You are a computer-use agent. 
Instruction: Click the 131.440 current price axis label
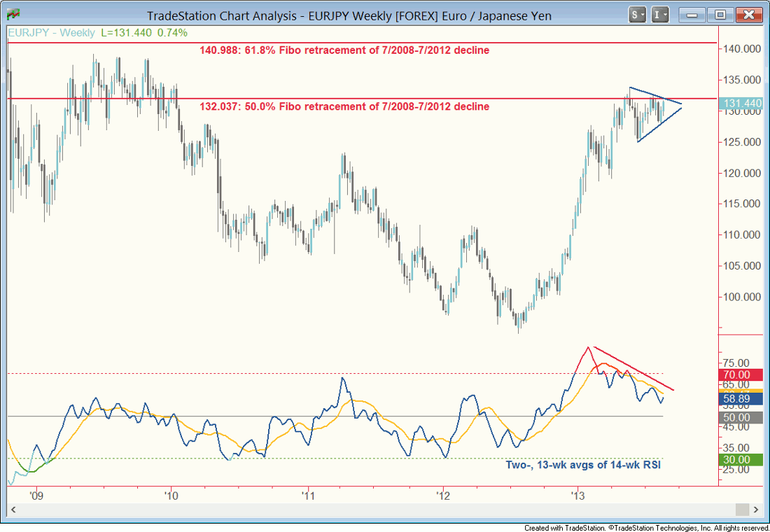tap(743, 103)
